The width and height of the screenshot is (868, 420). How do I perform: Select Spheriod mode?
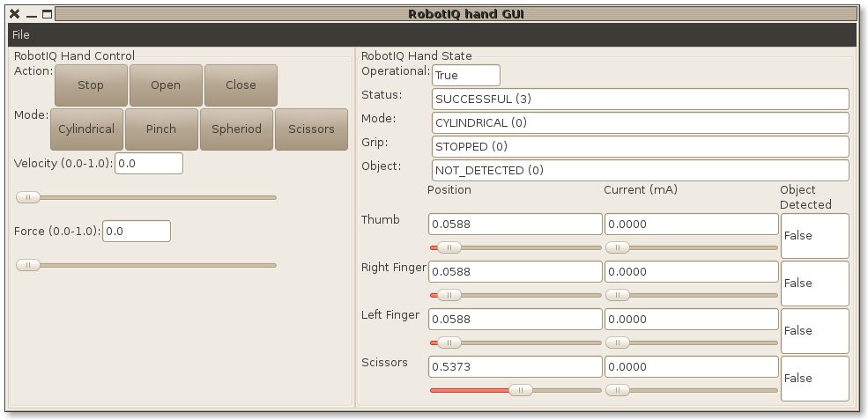(236, 129)
